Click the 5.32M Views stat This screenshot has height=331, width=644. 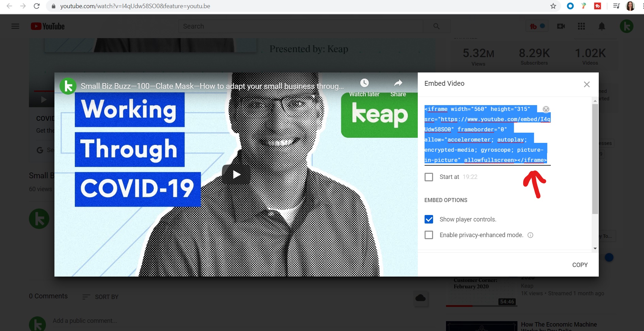[478, 57]
